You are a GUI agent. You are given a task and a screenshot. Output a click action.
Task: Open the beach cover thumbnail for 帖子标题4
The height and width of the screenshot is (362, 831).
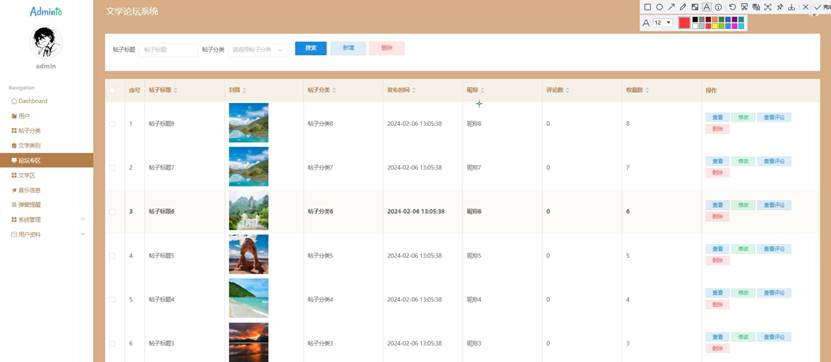[x=249, y=298]
